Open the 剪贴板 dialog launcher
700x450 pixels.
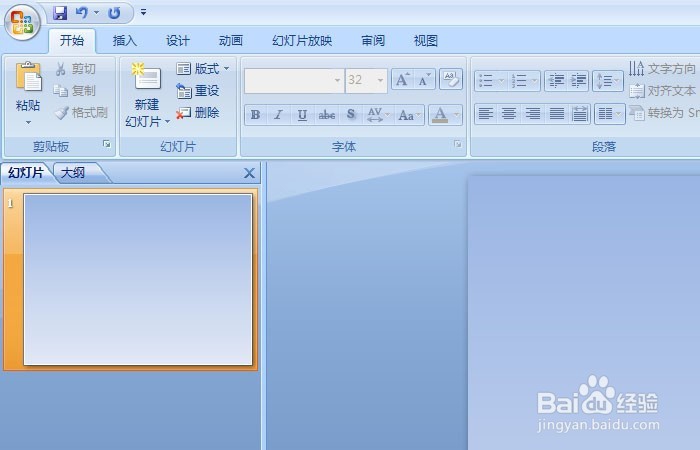(x=107, y=144)
